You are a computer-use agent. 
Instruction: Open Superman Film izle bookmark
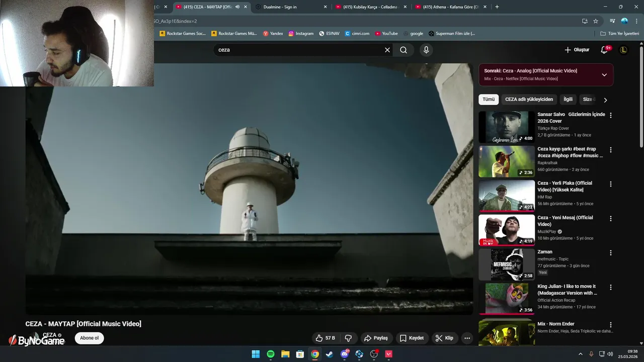click(452, 34)
